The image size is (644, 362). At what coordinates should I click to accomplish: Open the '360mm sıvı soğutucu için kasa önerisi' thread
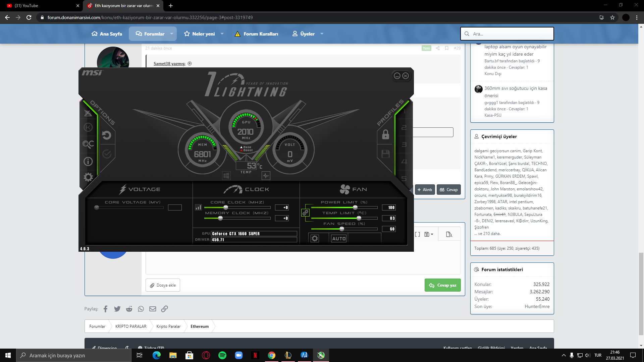coord(516,92)
